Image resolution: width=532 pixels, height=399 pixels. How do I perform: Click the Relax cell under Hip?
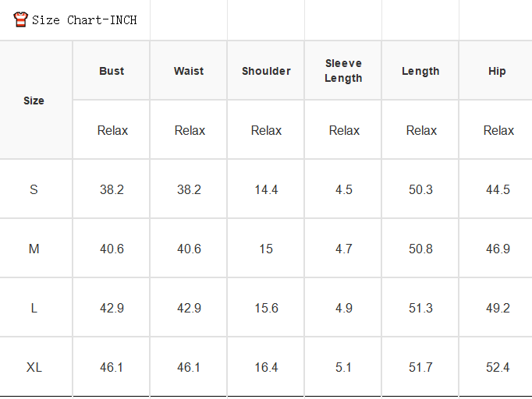click(498, 130)
